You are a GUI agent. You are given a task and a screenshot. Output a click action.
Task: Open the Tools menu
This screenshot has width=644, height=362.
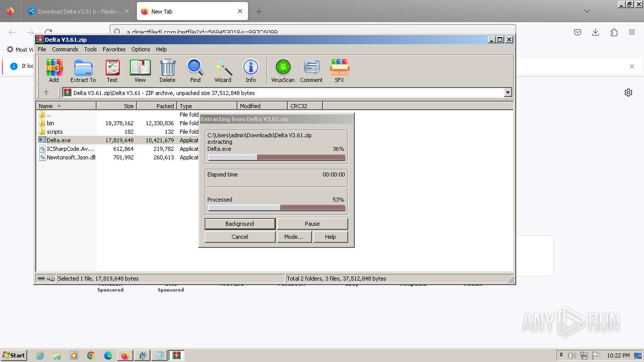(x=91, y=49)
